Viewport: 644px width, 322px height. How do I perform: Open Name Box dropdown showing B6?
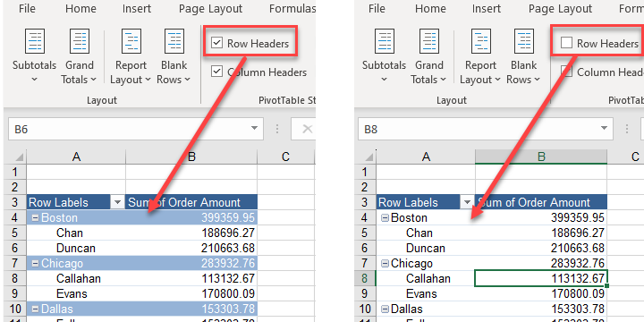255,129
